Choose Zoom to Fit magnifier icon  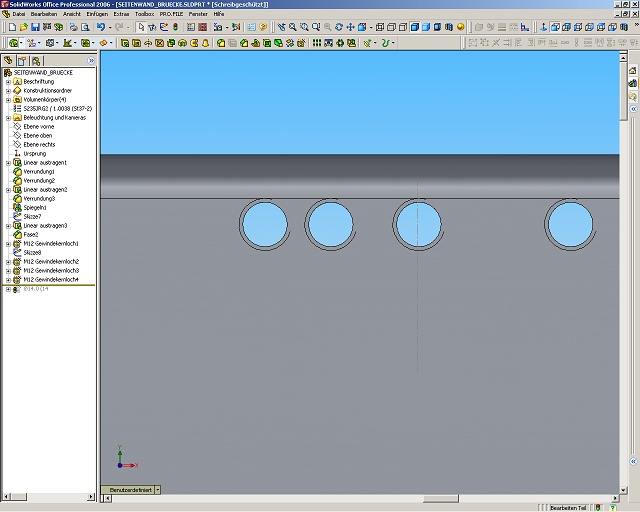(293, 27)
